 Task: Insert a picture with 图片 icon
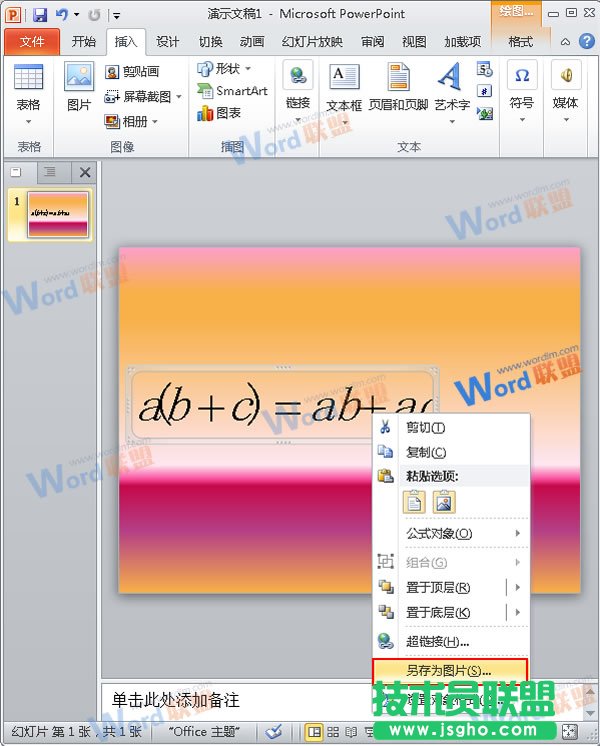click(79, 87)
